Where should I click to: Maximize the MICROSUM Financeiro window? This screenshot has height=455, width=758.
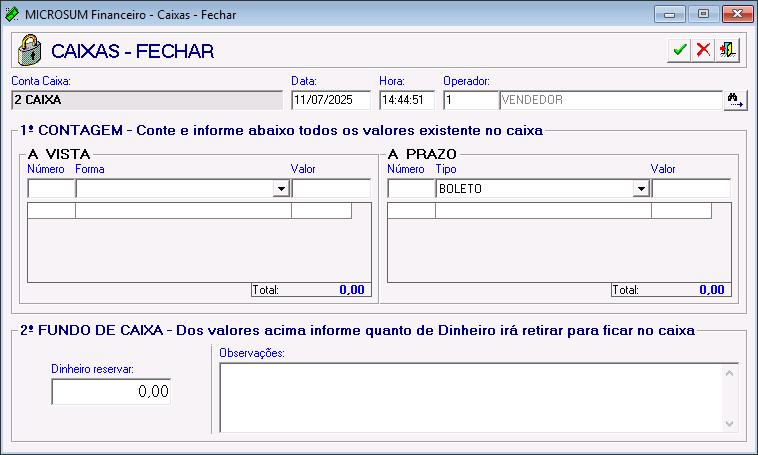point(703,14)
